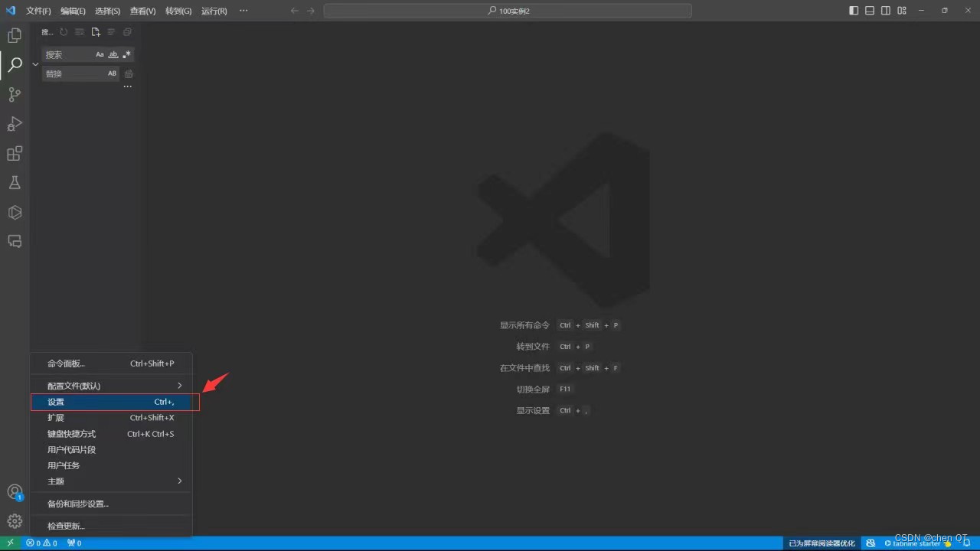The width and height of the screenshot is (980, 551).
Task: Clear search results icon
Action: (80, 32)
